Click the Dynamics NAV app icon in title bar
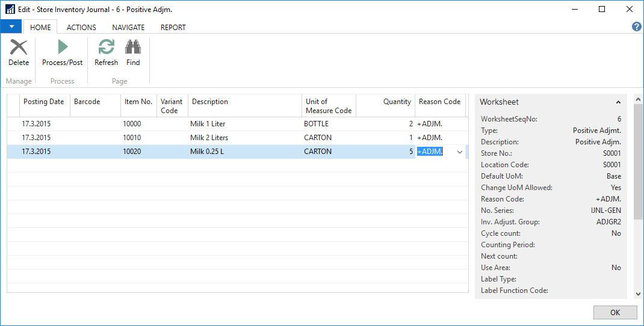Image resolution: width=644 pixels, height=326 pixels. [10, 10]
